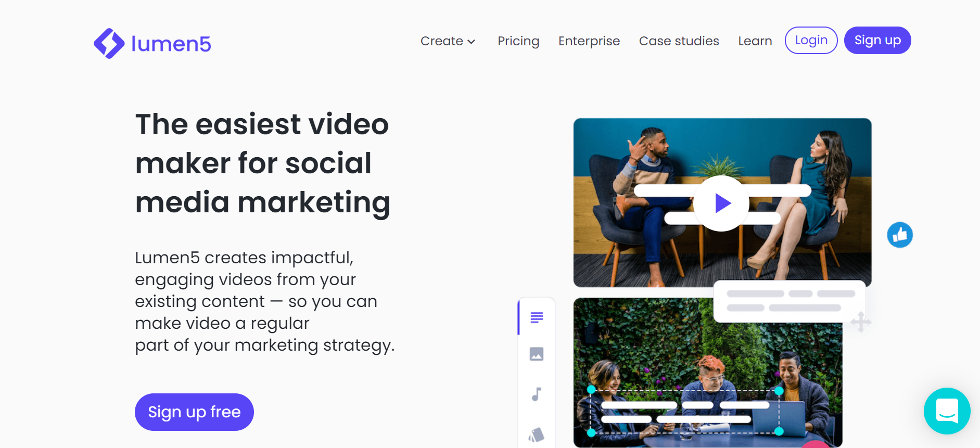The width and height of the screenshot is (980, 448).
Task: Select the style swatches icon in sidebar
Action: pos(537,435)
